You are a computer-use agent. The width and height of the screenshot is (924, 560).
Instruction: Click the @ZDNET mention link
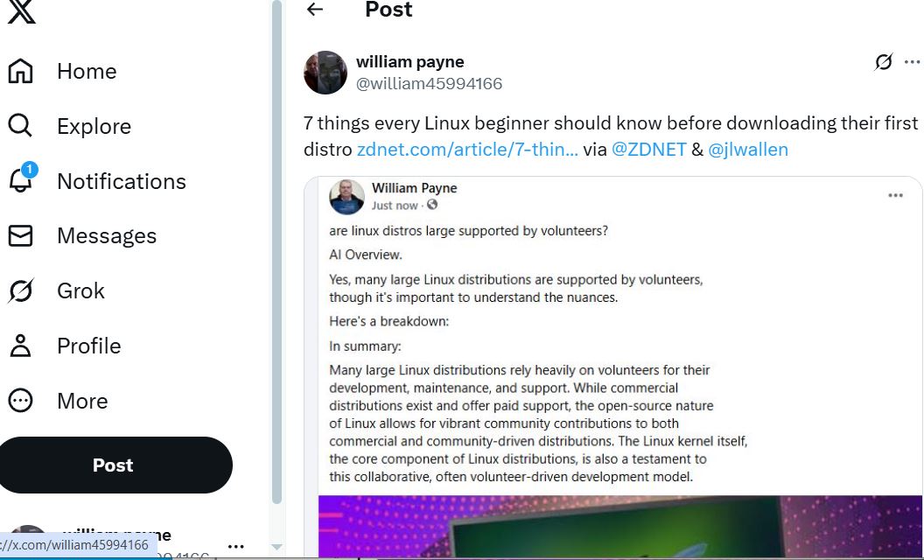pos(648,149)
